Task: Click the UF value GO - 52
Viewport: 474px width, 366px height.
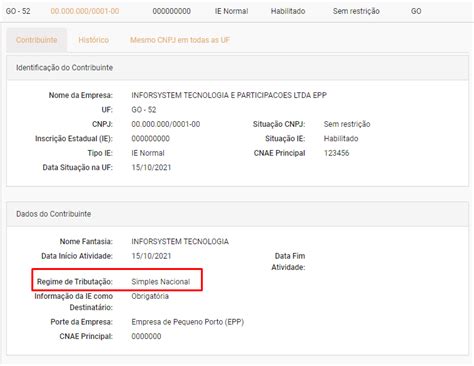Action: [x=144, y=110]
